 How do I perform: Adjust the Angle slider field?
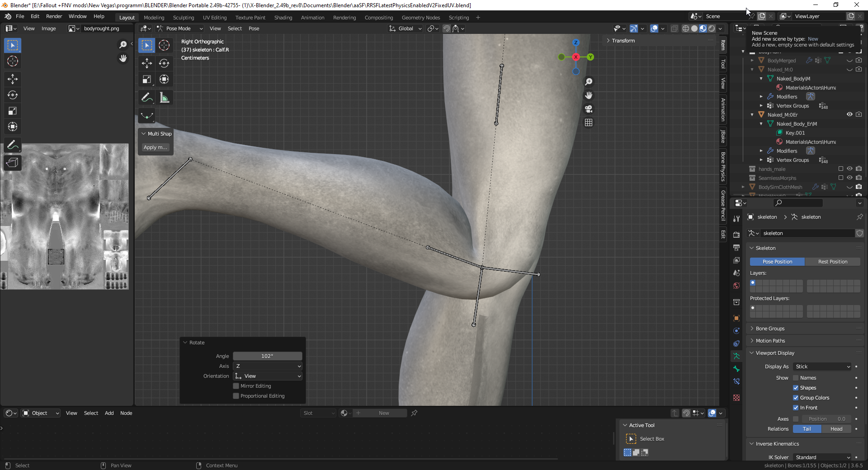pos(267,356)
